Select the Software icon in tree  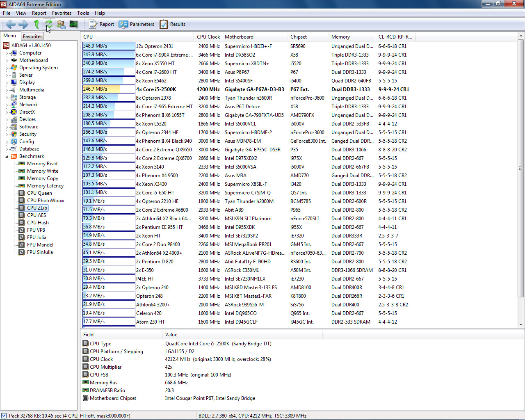[x=14, y=127]
